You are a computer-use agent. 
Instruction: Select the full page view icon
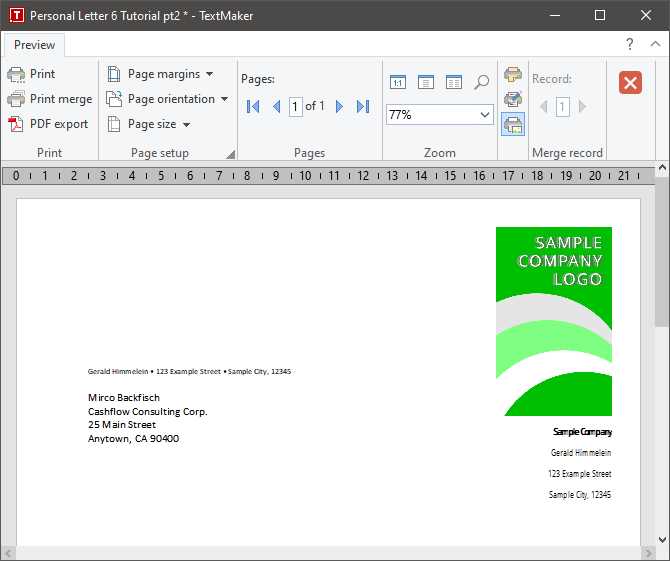pos(426,82)
